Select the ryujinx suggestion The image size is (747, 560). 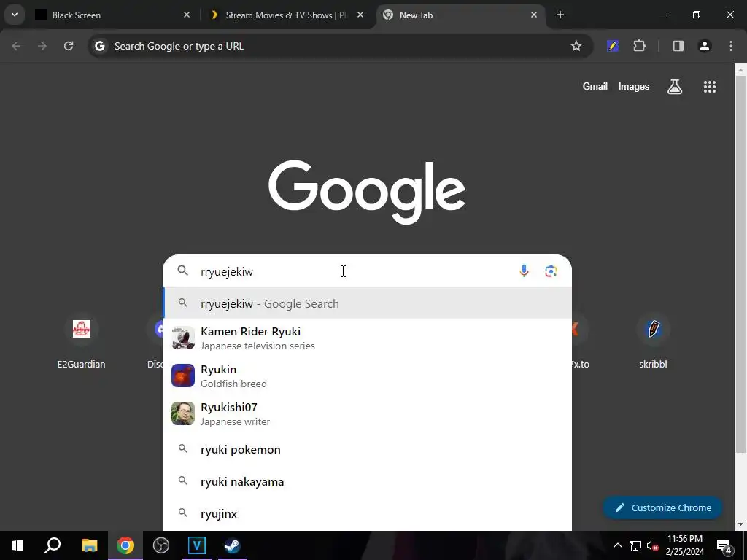click(368, 513)
